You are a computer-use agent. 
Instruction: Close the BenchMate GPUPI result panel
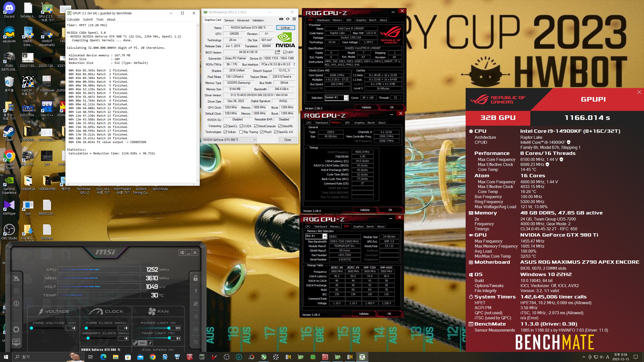pos(639,92)
